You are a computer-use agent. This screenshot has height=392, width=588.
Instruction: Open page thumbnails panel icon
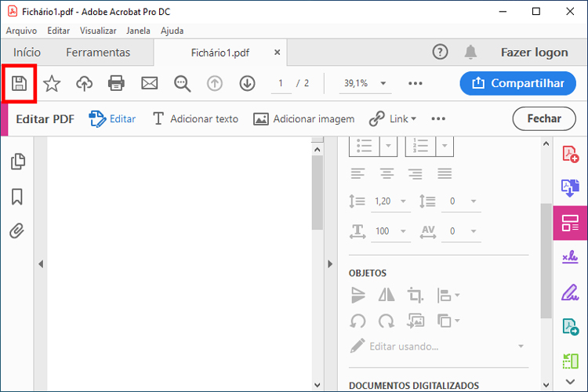point(17,162)
